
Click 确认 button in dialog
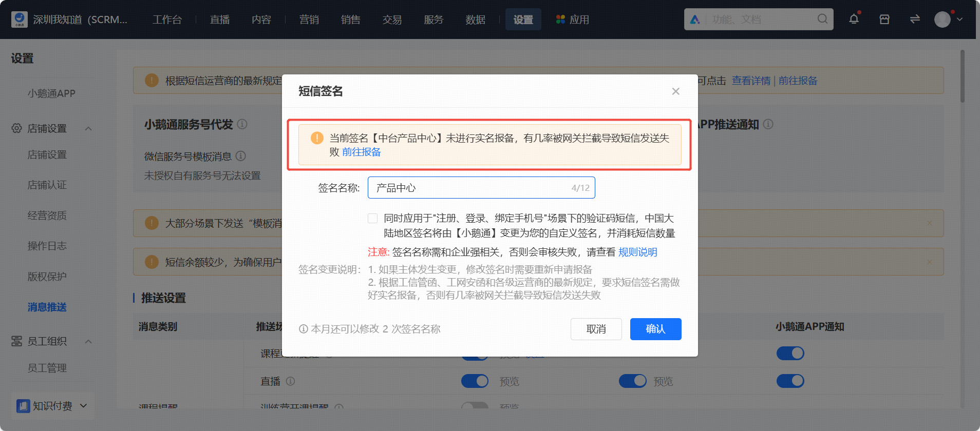pyautogui.click(x=655, y=329)
